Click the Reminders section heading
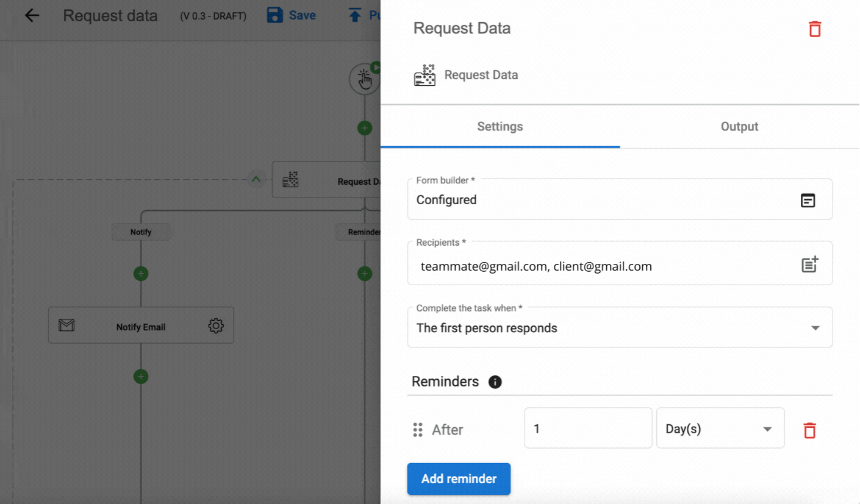 pos(445,382)
